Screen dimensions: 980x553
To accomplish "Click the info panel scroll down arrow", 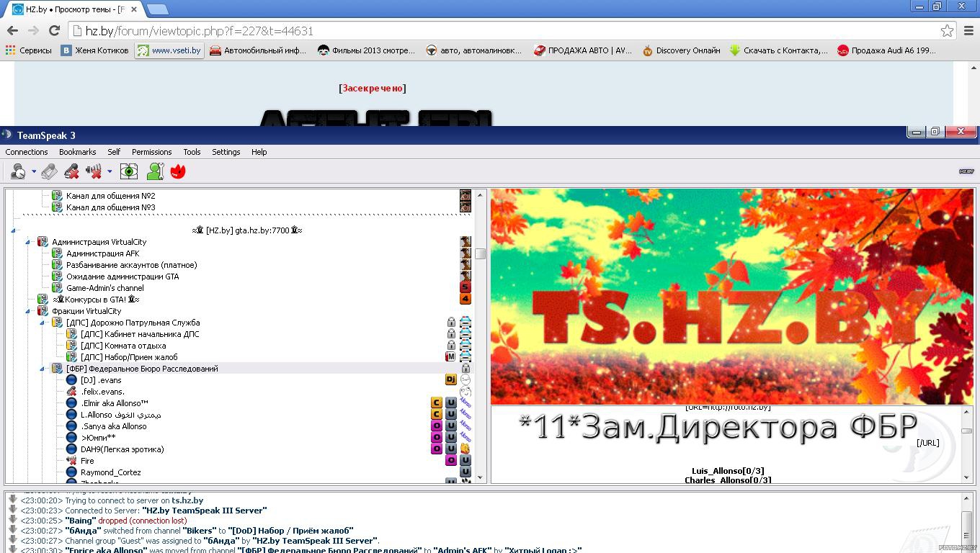I will [966, 477].
